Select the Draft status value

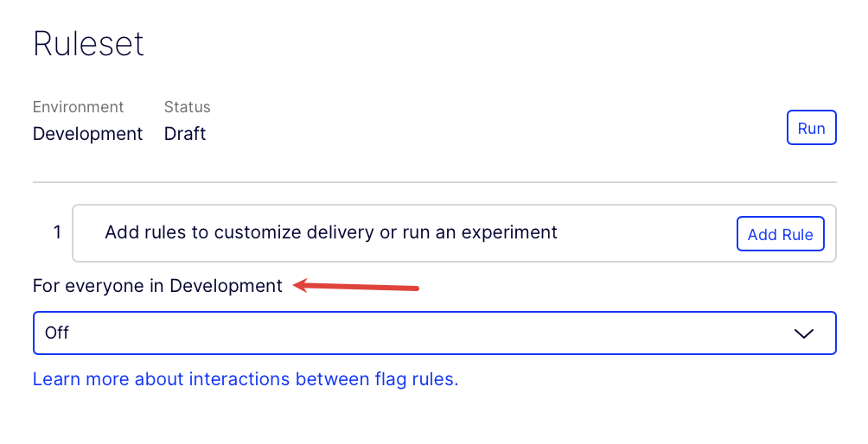point(185,134)
